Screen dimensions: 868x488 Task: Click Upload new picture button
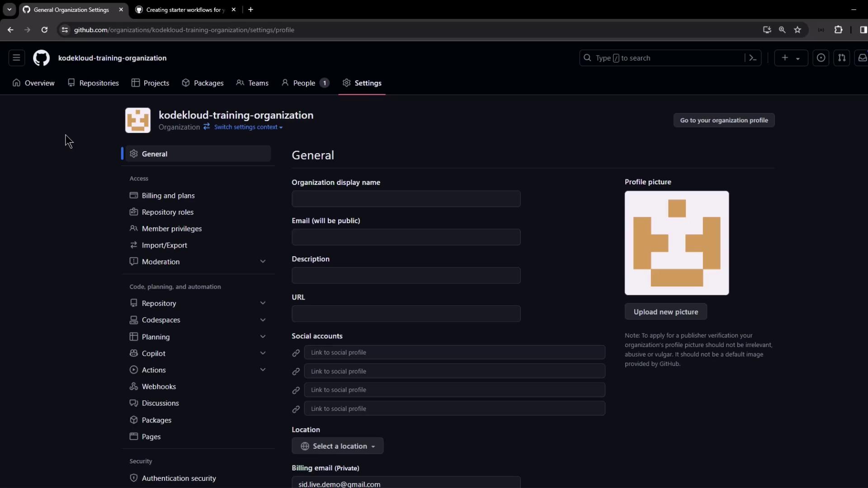click(665, 312)
